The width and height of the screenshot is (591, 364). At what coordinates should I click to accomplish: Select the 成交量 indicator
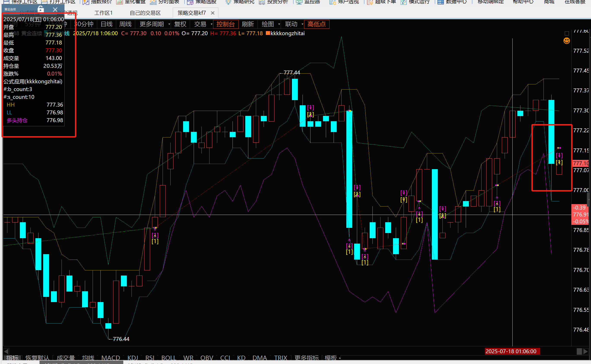pos(65,358)
